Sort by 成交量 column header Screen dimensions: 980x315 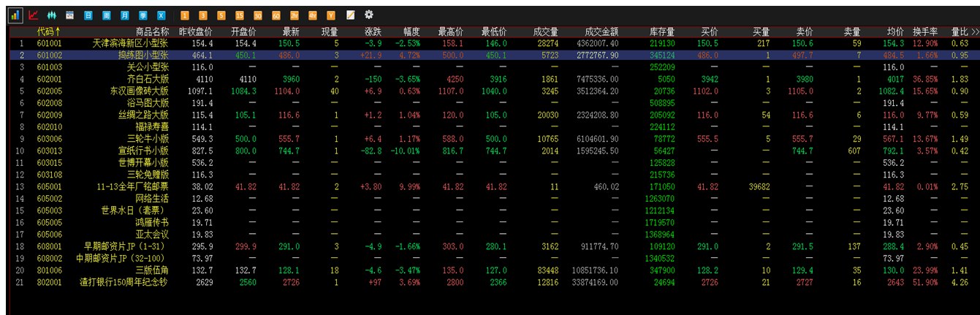click(x=545, y=32)
